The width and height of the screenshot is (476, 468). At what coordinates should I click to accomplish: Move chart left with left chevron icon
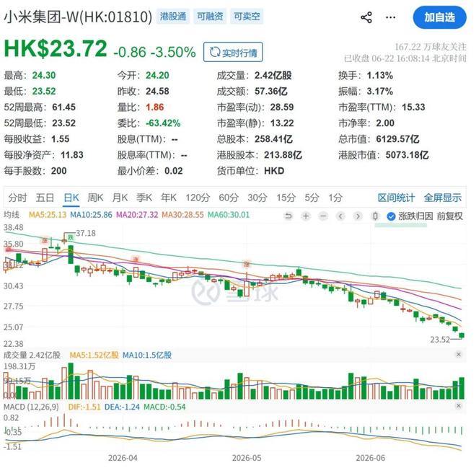pos(340,216)
